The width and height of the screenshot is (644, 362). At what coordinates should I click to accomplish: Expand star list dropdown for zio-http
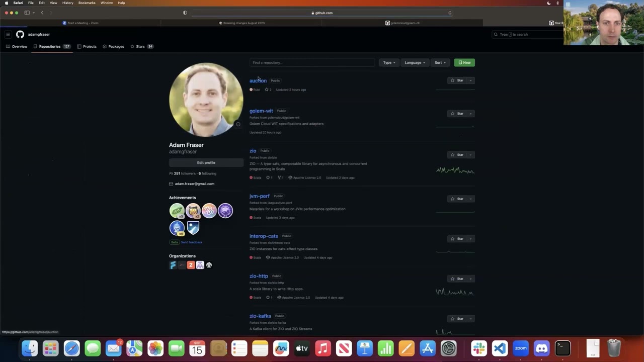pos(471,279)
